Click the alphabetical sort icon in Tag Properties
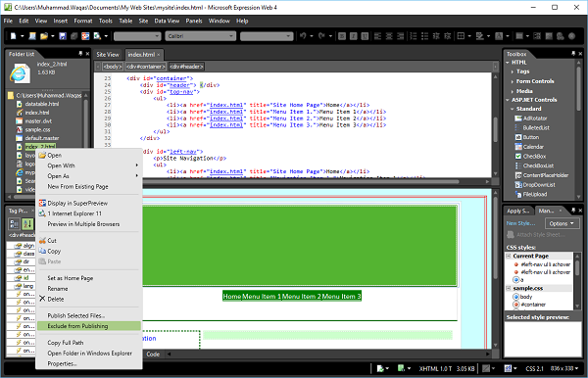Image resolution: width=588 pixels, height=378 pixels. (x=27, y=224)
